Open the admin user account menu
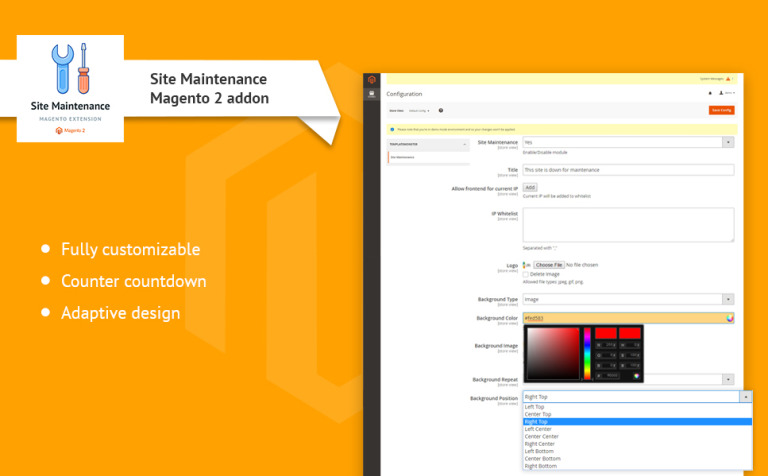The width and height of the screenshot is (768, 476). pos(727,93)
